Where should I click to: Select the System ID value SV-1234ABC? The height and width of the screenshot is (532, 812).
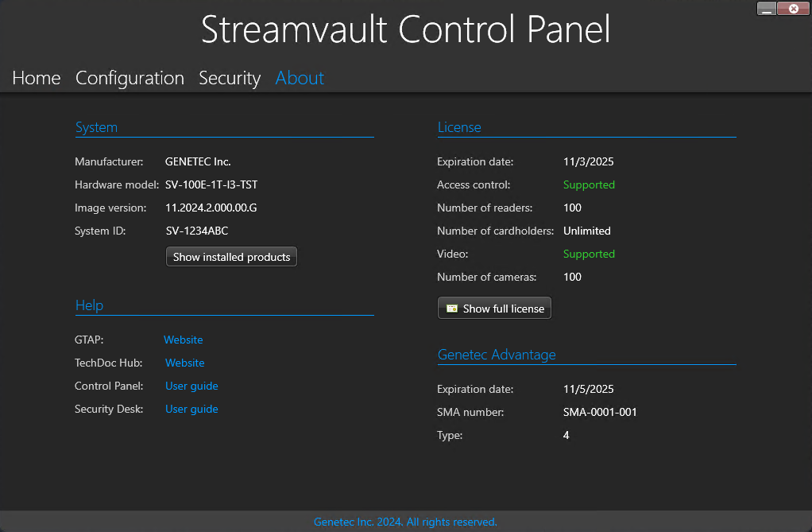point(197,231)
